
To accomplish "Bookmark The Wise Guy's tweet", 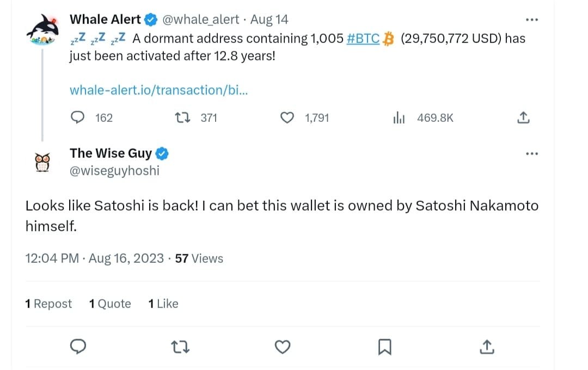I will 384,346.
